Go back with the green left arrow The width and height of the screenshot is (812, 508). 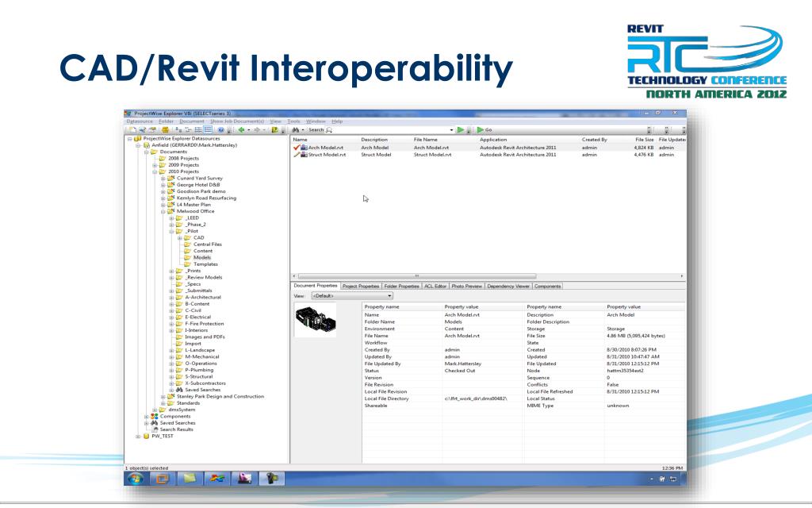coord(241,129)
